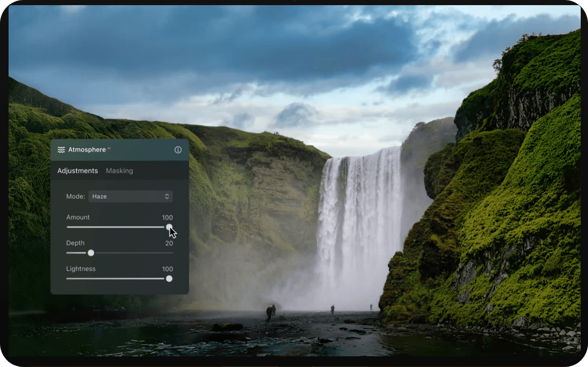
Task: Click the AI badge beside Atmosphere
Action: point(109,148)
